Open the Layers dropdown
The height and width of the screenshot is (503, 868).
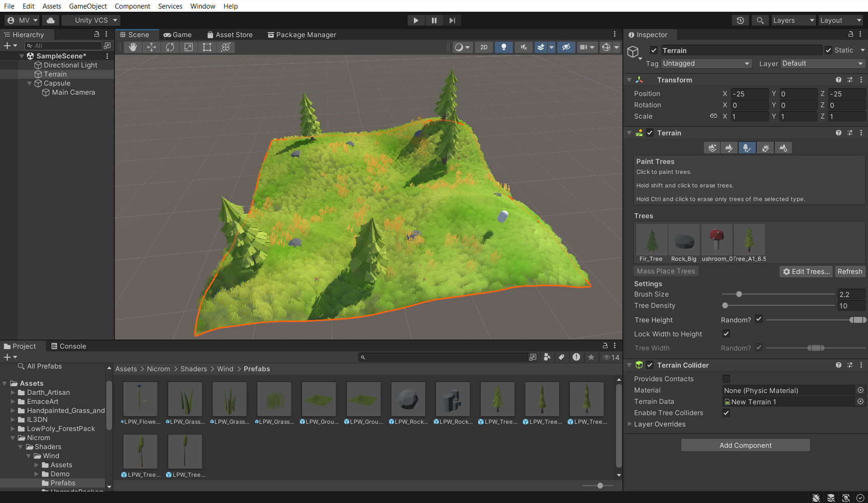coord(793,20)
